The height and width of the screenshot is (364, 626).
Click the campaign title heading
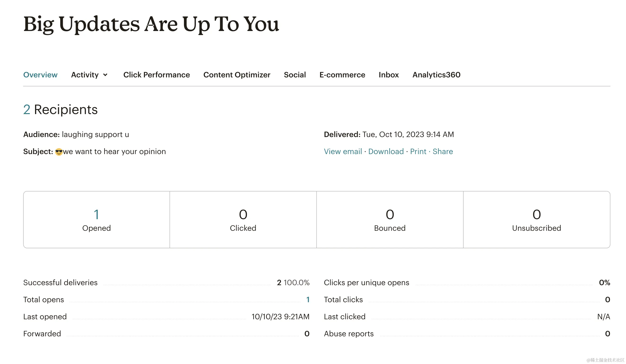click(x=151, y=24)
